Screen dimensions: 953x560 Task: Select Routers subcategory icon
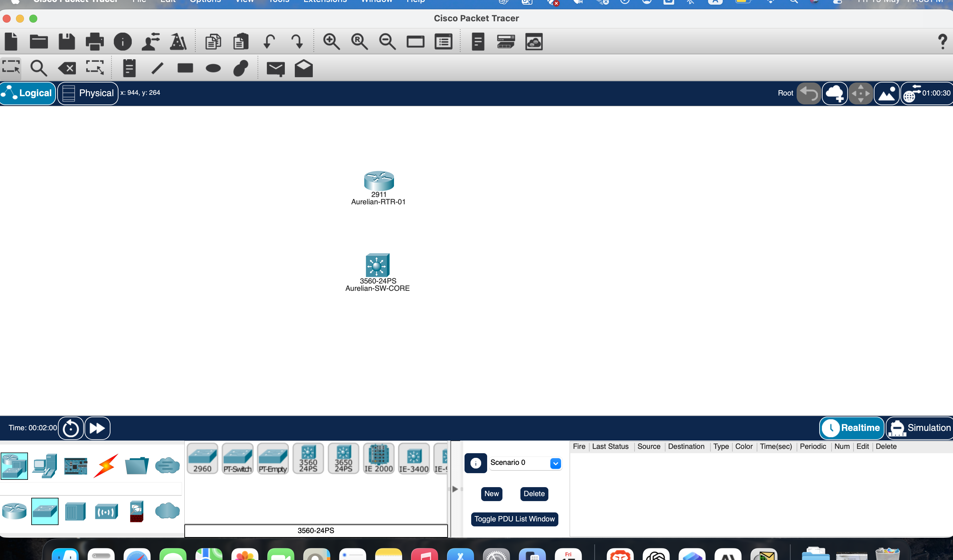click(x=14, y=511)
